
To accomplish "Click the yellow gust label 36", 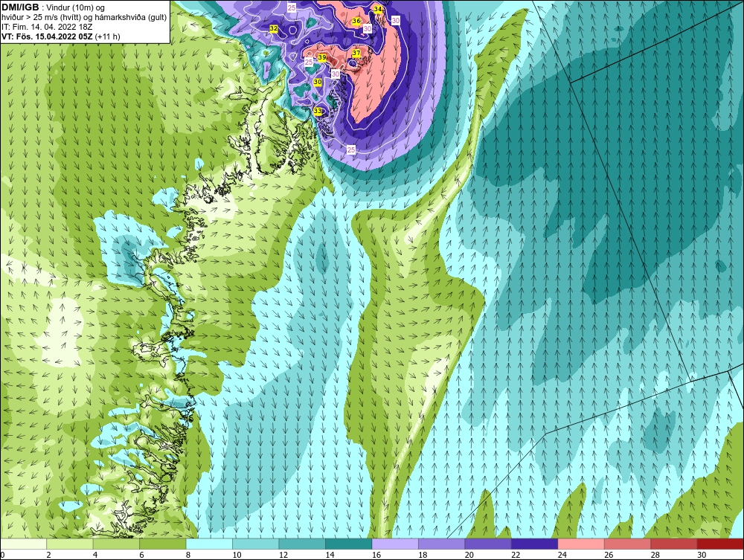I will (356, 22).
